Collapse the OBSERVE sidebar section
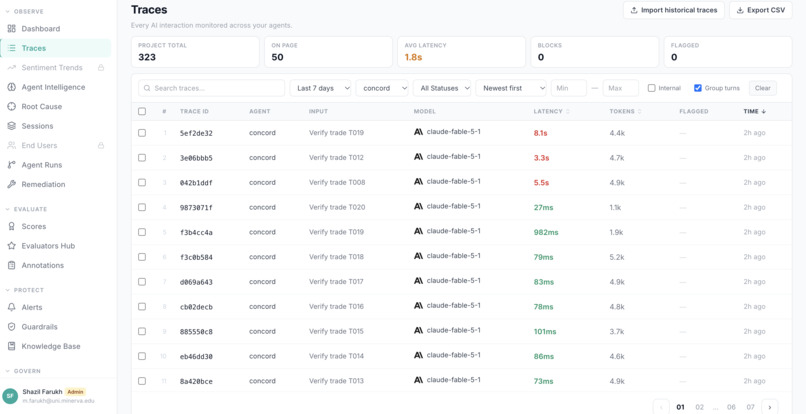806x414 pixels. pos(25,12)
